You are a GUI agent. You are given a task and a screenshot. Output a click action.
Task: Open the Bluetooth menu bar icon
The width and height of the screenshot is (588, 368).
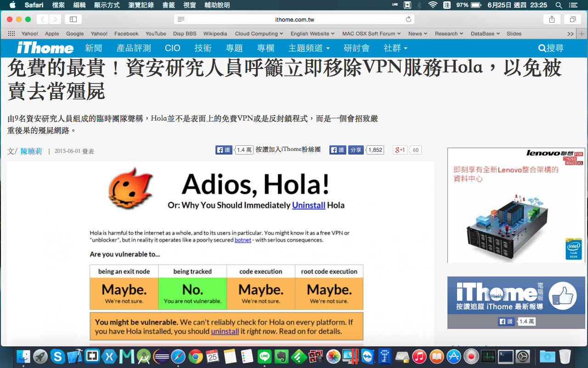click(x=419, y=5)
